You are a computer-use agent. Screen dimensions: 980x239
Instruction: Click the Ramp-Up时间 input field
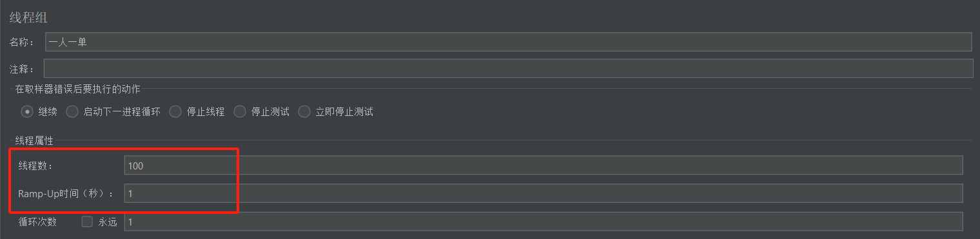point(544,193)
